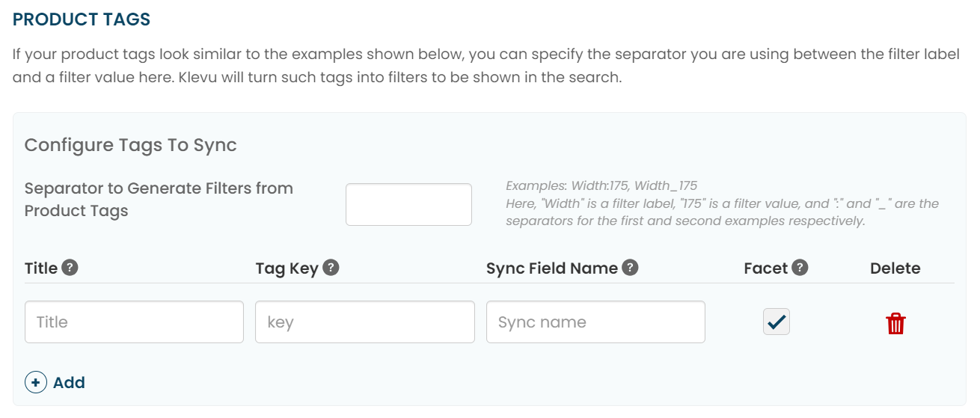The width and height of the screenshot is (980, 418).
Task: Click the Configure Tags To Sync heading
Action: pyautogui.click(x=130, y=145)
